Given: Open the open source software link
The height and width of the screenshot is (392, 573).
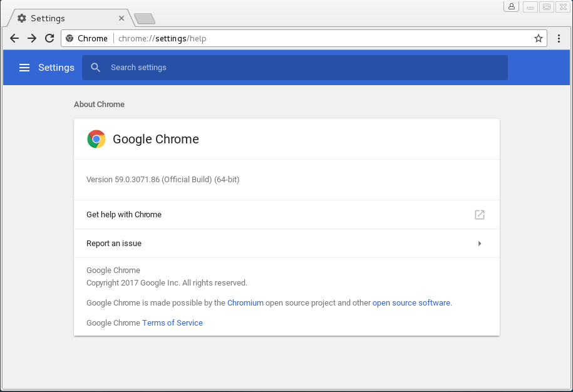Looking at the screenshot, I should (x=411, y=303).
